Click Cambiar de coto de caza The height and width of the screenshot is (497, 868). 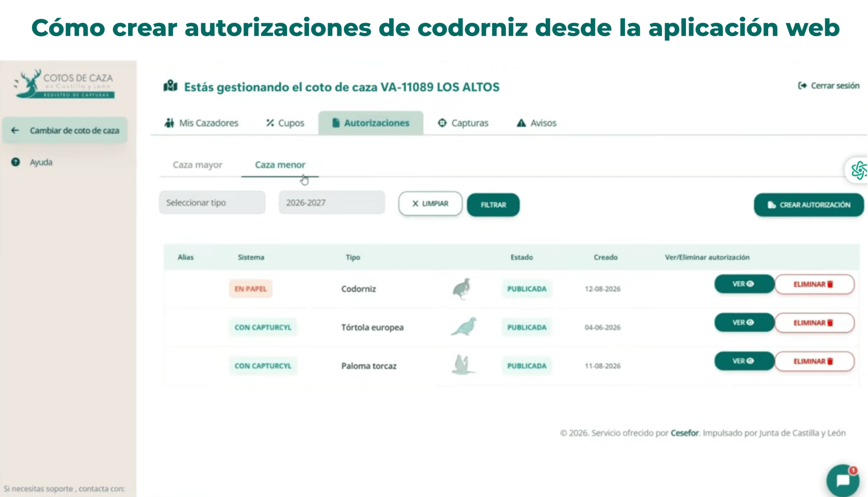(x=65, y=130)
